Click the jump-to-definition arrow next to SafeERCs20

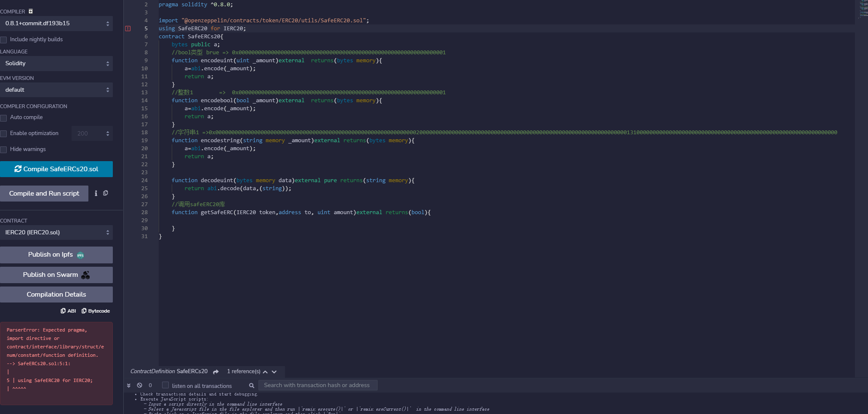click(216, 372)
